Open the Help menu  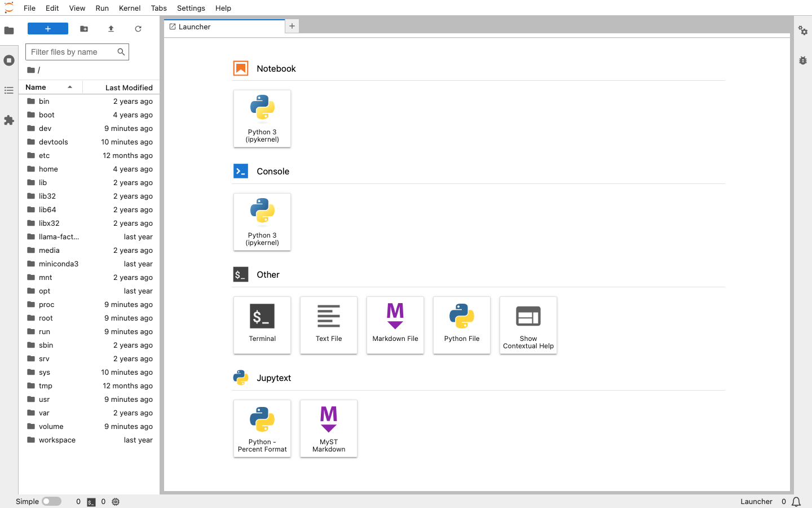223,8
